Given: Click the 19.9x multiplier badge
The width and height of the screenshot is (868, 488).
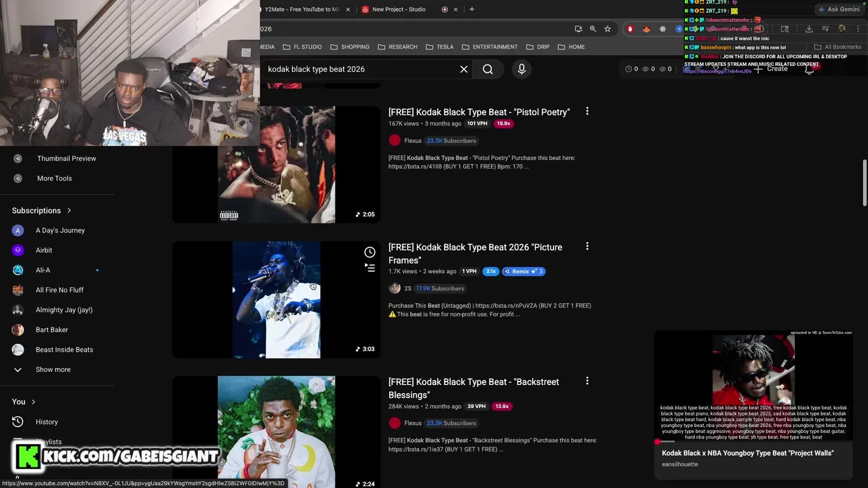Looking at the screenshot, I should click(503, 123).
